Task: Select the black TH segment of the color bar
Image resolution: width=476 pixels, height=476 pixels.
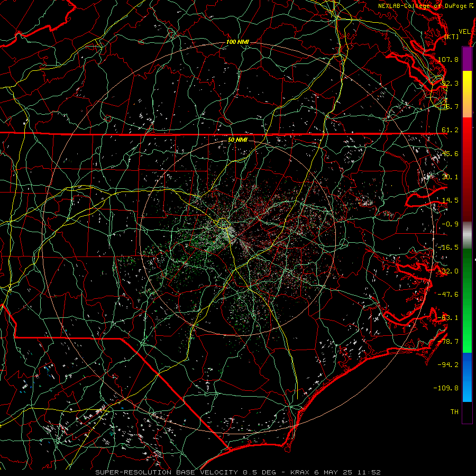Action: click(x=467, y=413)
